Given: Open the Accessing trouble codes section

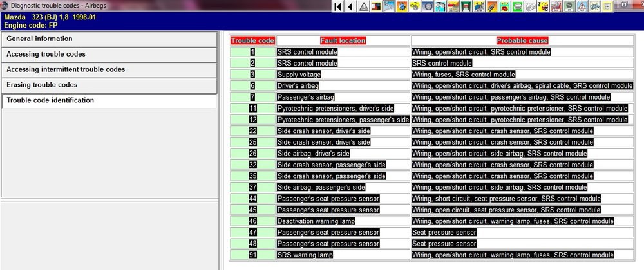Looking at the screenshot, I should pyautogui.click(x=109, y=54).
